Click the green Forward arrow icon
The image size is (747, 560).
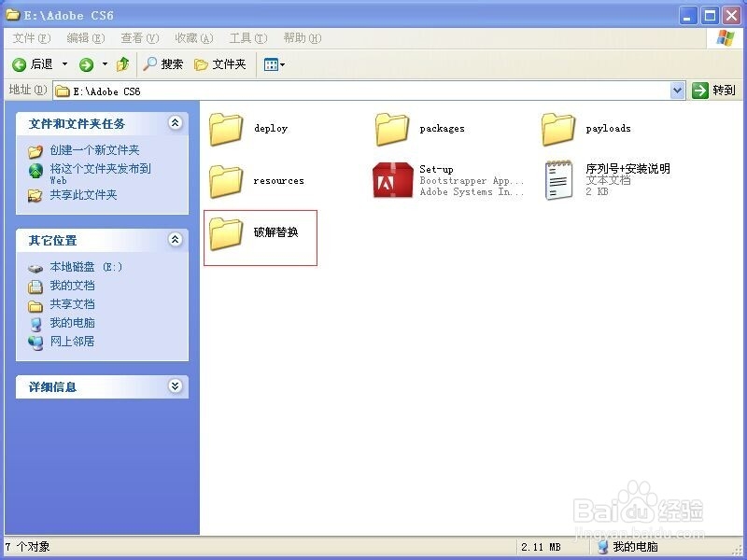[x=86, y=64]
